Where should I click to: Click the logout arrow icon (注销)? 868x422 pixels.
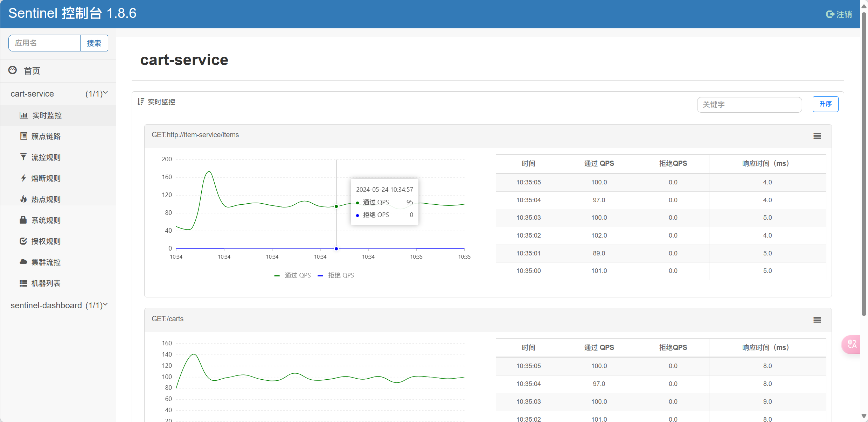pyautogui.click(x=830, y=14)
